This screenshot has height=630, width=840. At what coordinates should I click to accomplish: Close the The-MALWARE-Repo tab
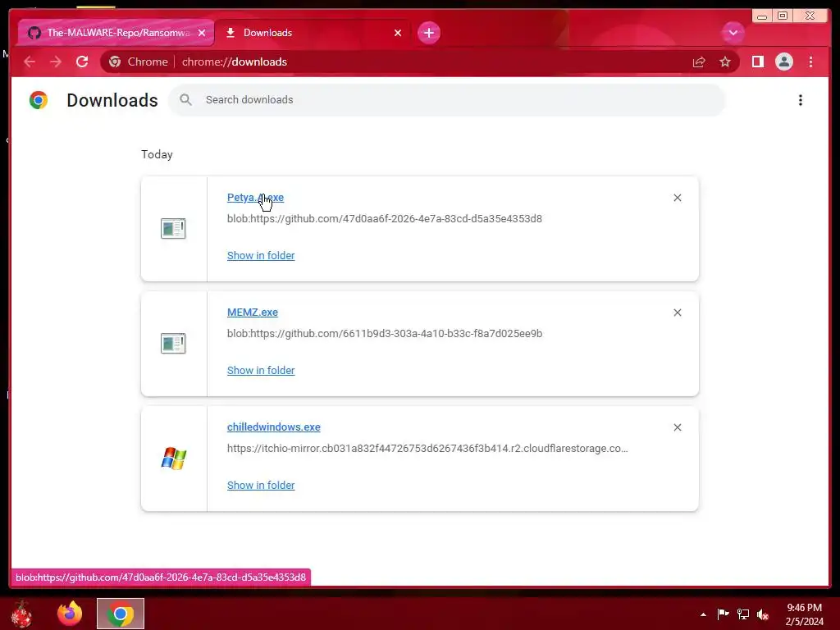202,33
